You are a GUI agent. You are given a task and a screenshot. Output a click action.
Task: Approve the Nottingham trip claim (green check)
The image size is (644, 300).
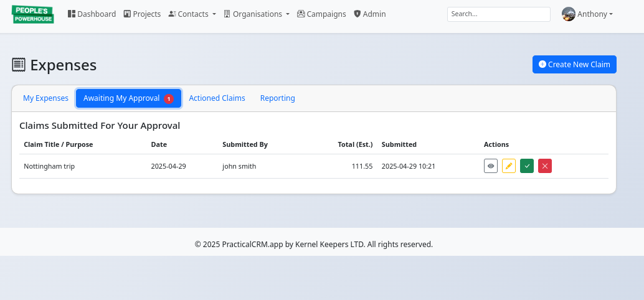click(x=527, y=166)
